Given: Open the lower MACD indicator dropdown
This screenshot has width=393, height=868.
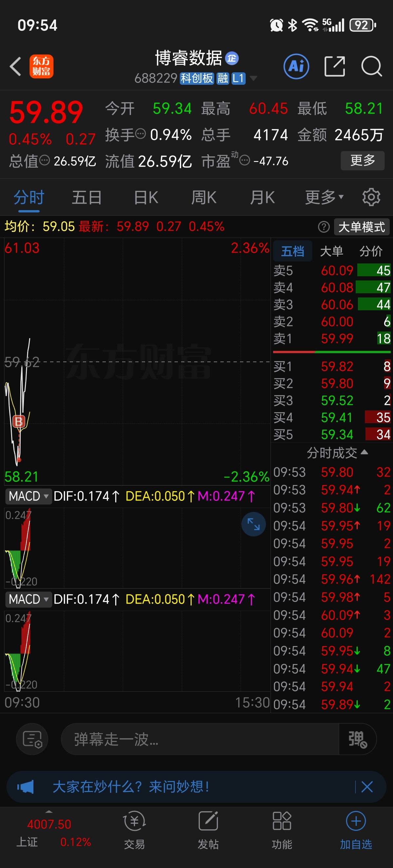Looking at the screenshot, I should (x=28, y=599).
